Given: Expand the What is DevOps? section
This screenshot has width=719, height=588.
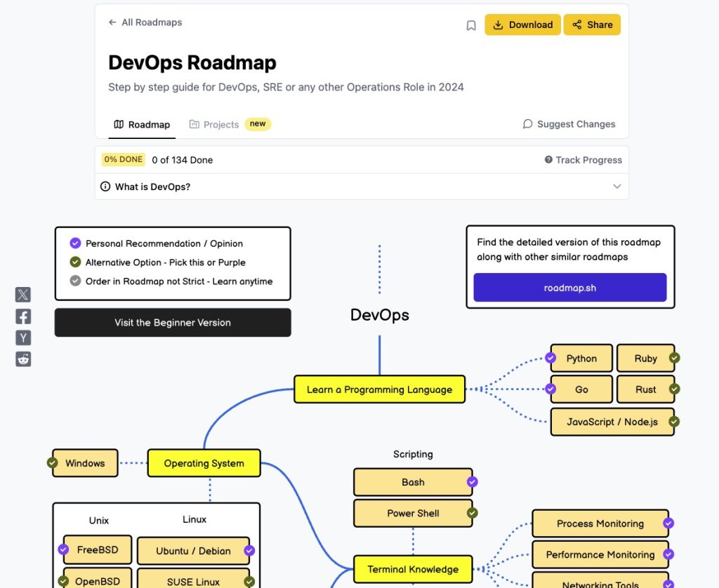Looking at the screenshot, I should click(616, 187).
